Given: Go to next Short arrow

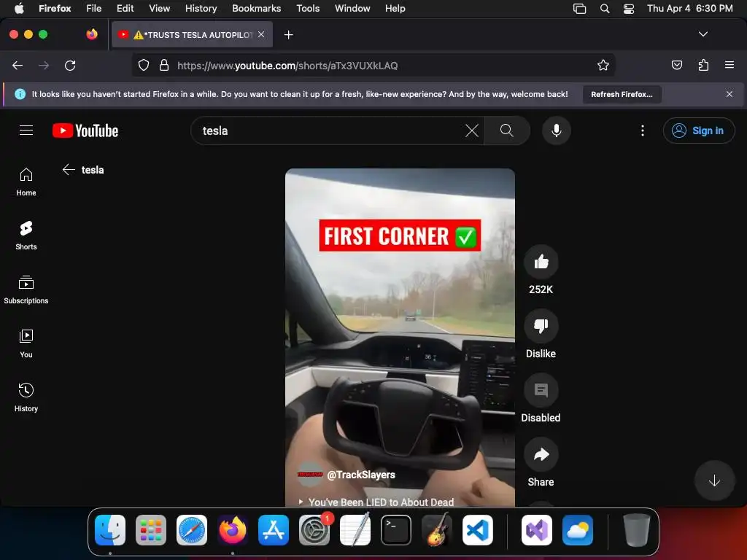Looking at the screenshot, I should (713, 481).
